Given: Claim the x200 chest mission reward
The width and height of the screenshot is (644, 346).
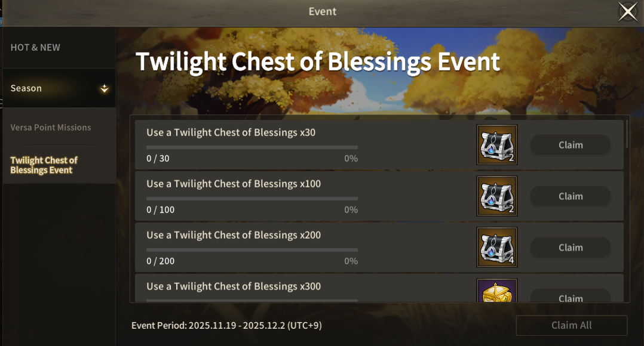Looking at the screenshot, I should [571, 248].
